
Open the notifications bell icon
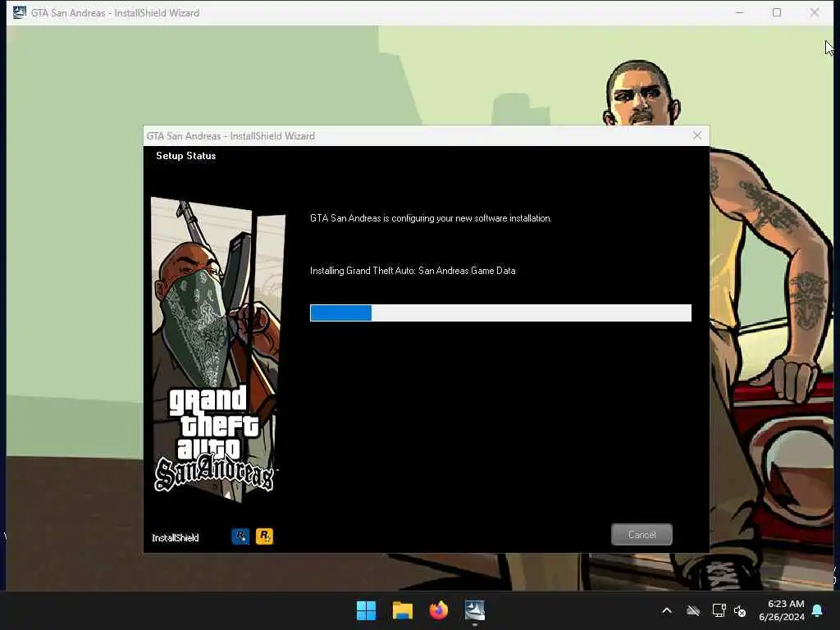pos(818,610)
